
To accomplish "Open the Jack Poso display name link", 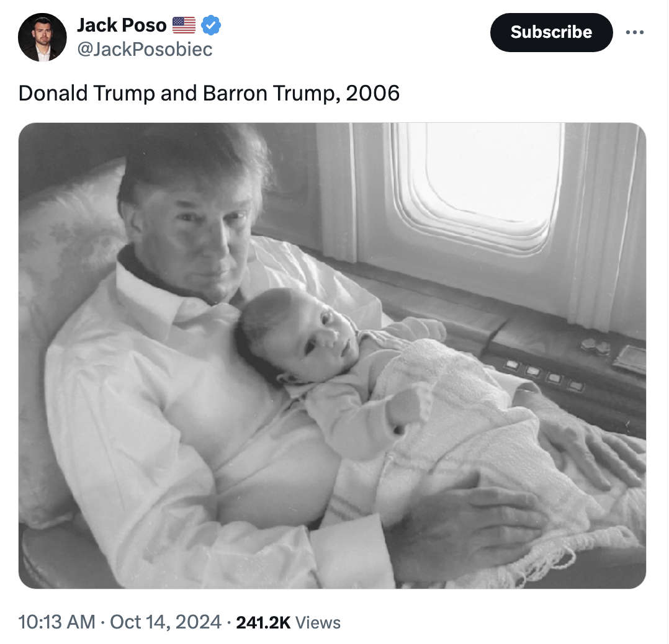I will 122,25.
